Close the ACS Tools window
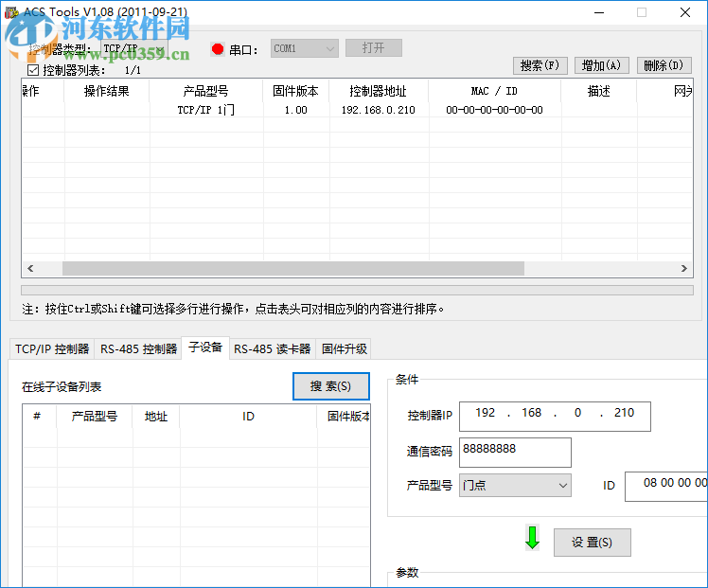708x588 pixels. (685, 12)
